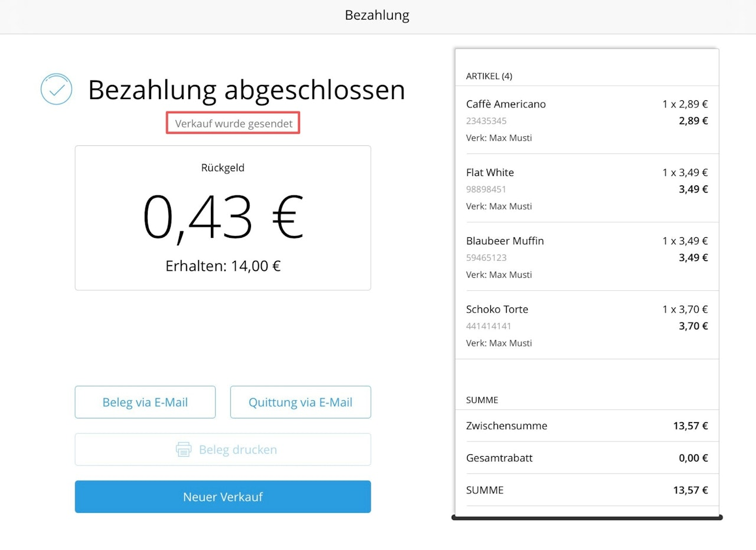Click the Verkauf wurde gesendet status text

coord(233,124)
